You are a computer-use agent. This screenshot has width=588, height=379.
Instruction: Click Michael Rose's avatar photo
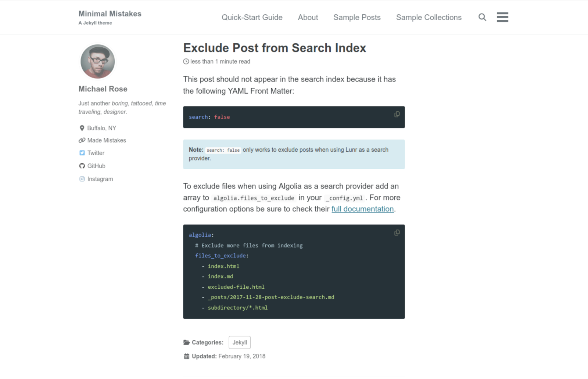coord(98,61)
